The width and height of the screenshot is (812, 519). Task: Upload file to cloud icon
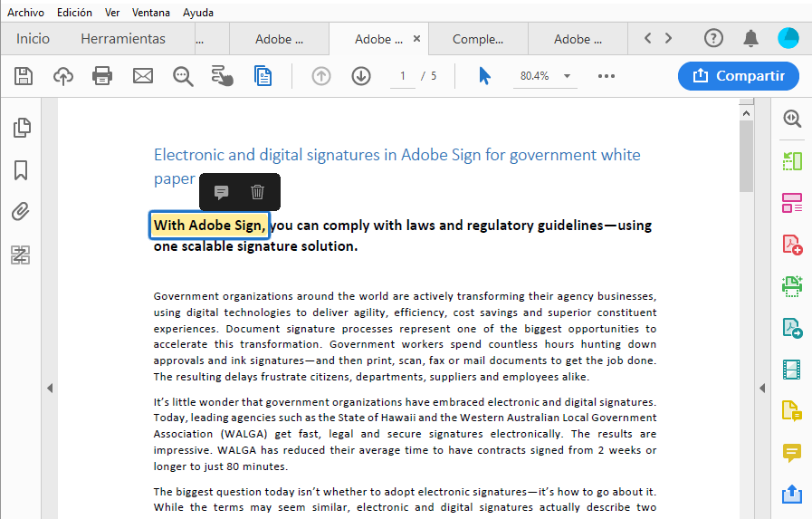click(63, 76)
